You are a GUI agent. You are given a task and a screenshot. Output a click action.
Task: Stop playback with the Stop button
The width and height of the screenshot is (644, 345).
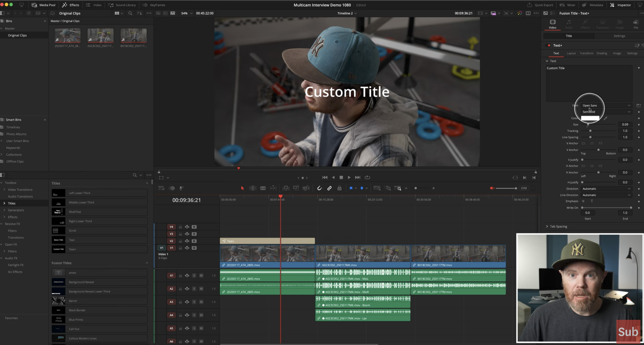341,177
